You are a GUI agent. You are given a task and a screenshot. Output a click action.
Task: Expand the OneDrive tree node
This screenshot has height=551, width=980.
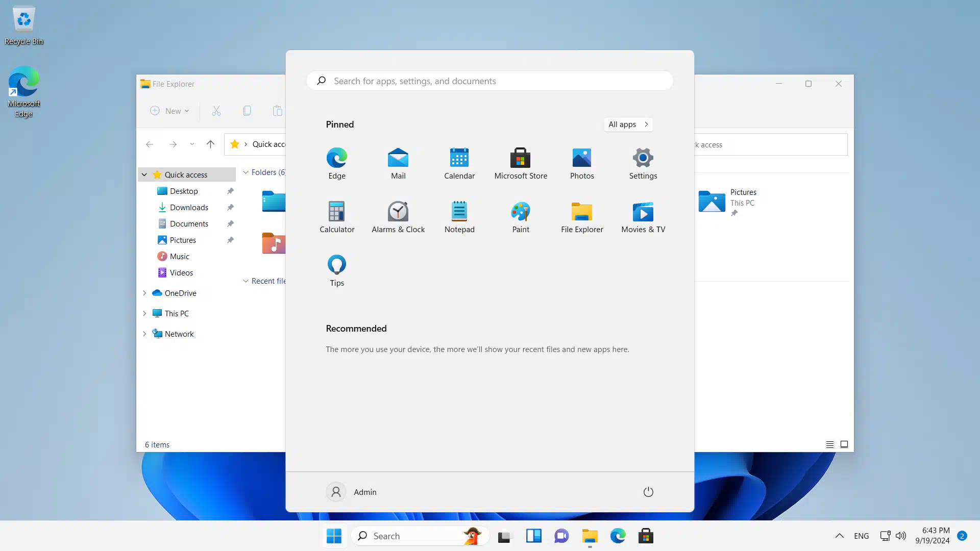pyautogui.click(x=144, y=293)
